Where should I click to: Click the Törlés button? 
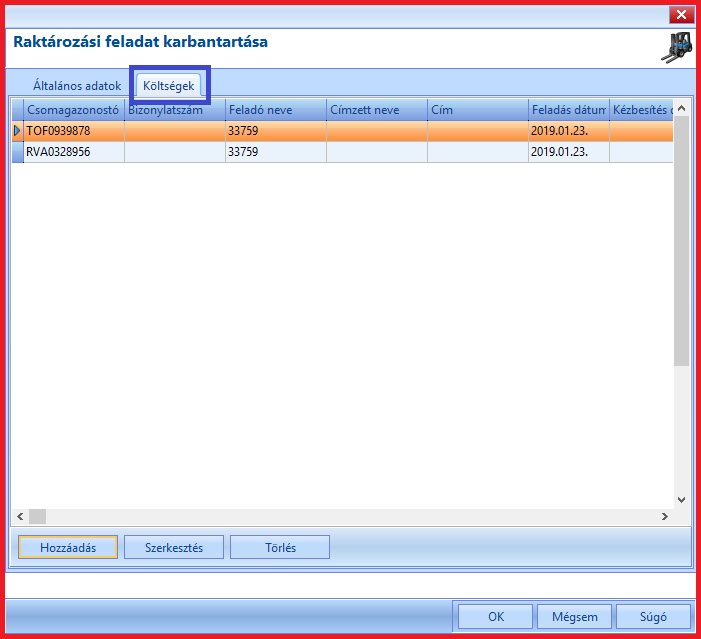280,547
